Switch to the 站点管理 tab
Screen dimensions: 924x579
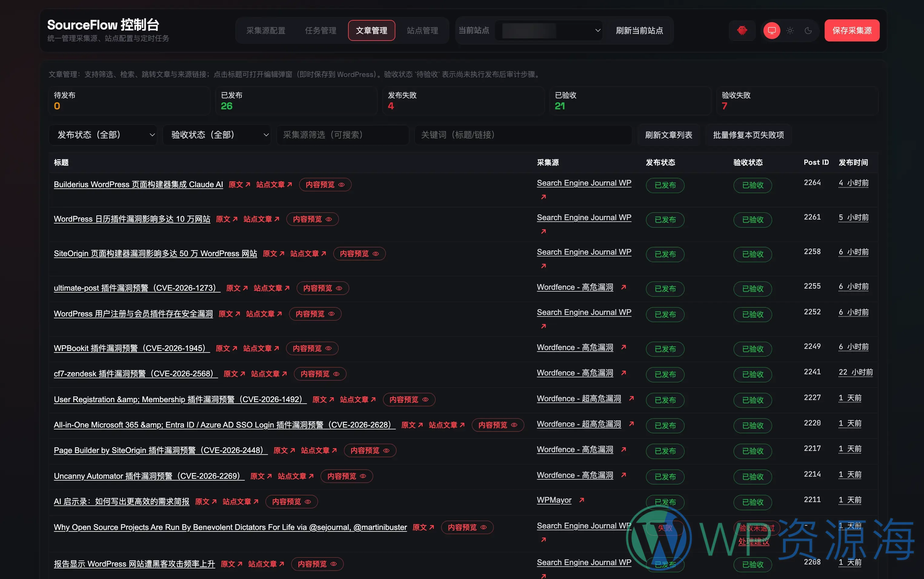[422, 30]
